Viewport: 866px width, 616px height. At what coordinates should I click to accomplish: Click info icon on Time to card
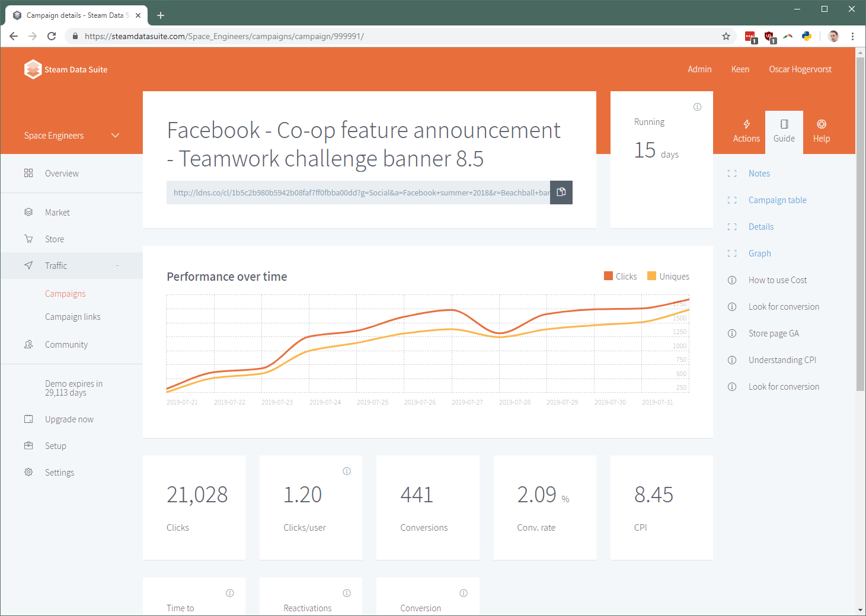(230, 593)
